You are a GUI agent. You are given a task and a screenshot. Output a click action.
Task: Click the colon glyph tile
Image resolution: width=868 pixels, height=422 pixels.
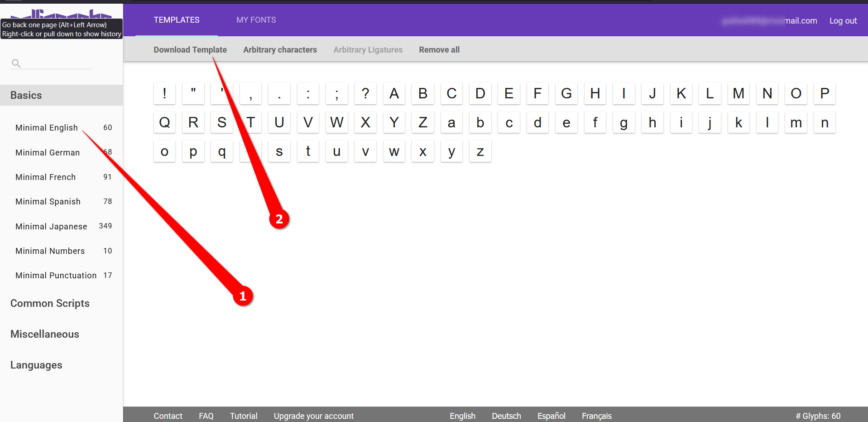point(308,93)
